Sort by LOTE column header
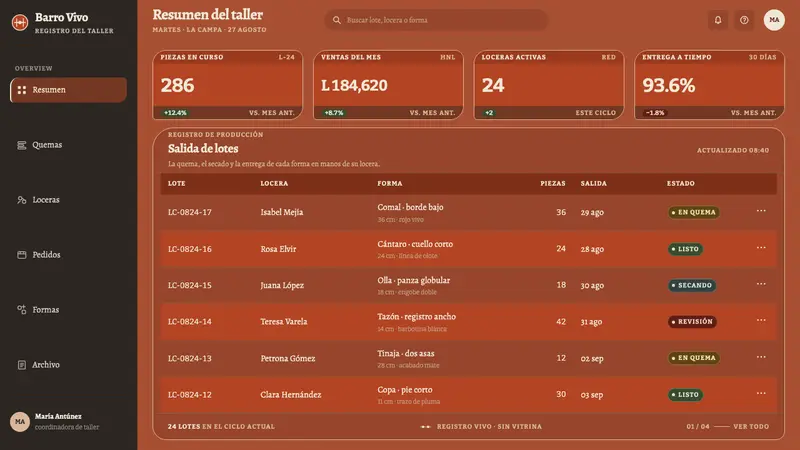The height and width of the screenshot is (450, 800). [177, 183]
